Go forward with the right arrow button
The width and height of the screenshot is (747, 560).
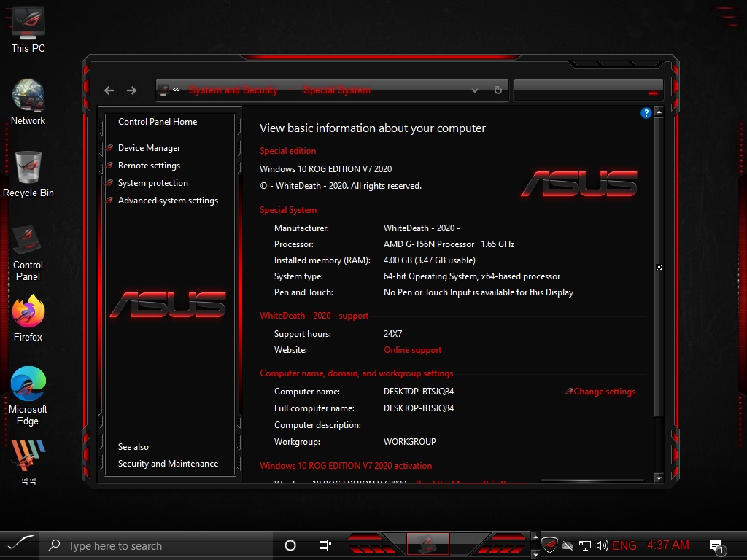coord(131,90)
